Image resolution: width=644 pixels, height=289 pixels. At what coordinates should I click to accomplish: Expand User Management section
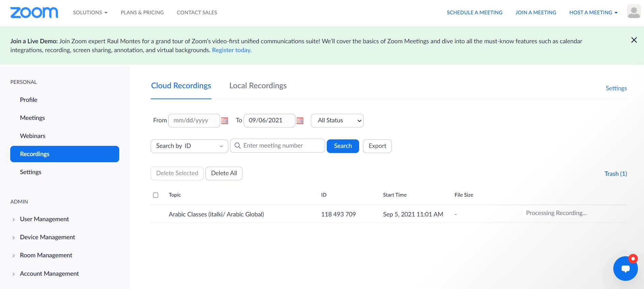(x=44, y=219)
